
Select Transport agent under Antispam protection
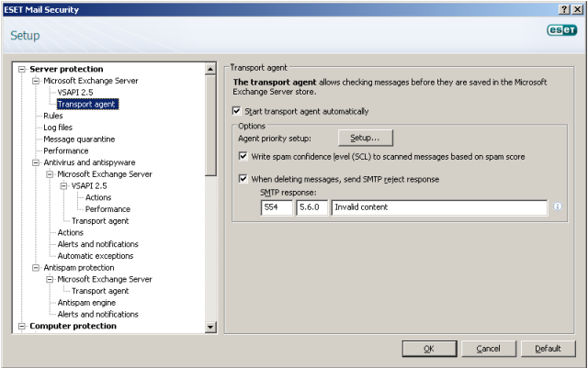[100, 291]
